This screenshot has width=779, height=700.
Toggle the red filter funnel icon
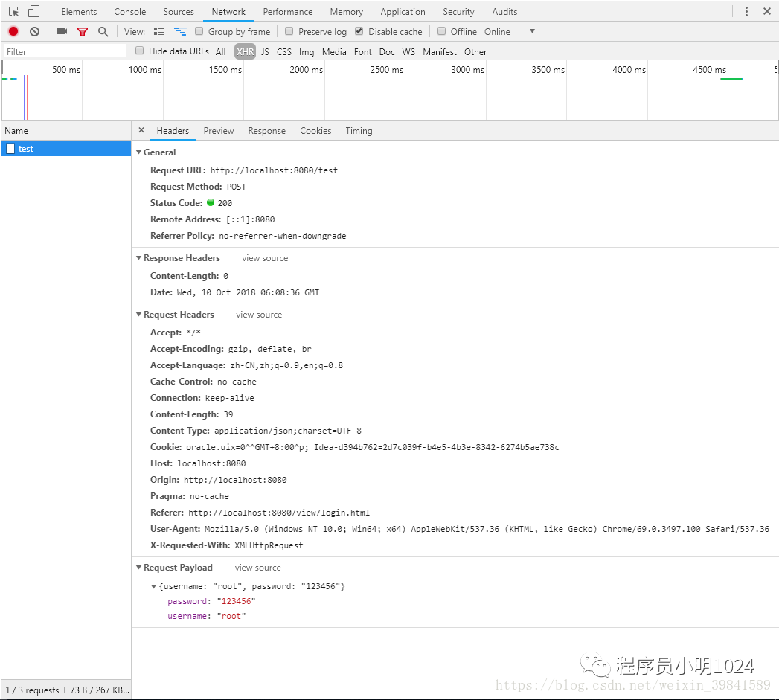coord(83,32)
